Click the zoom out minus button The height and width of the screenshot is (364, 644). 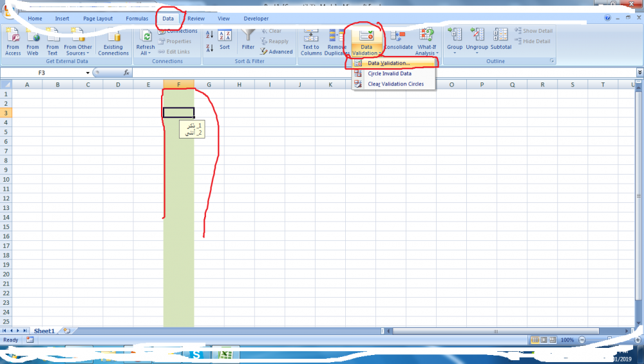[582, 340]
